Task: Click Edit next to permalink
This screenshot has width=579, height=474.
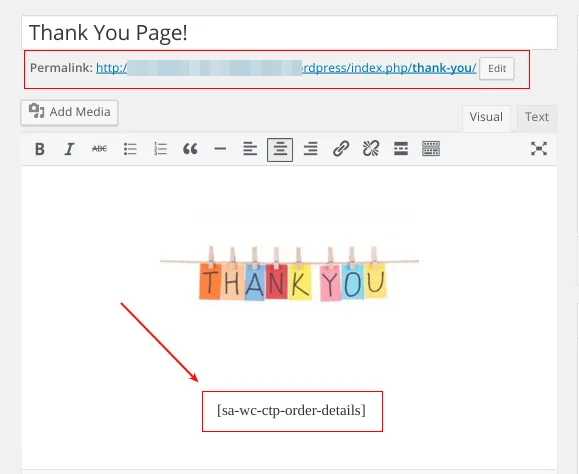Action: [x=497, y=69]
